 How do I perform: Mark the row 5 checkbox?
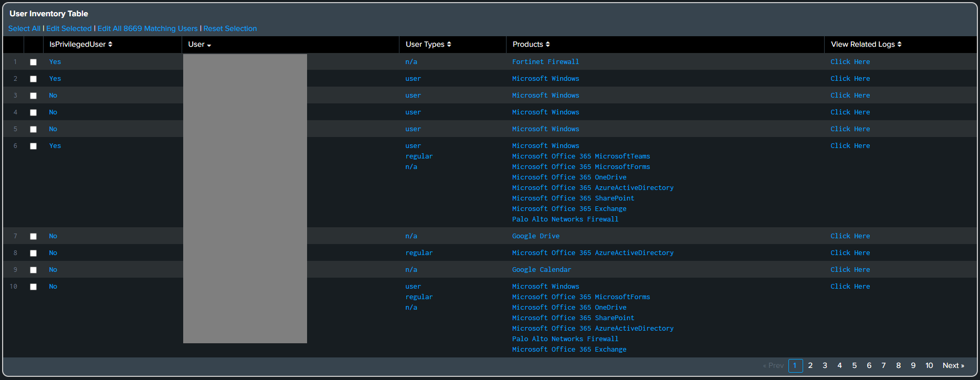pyautogui.click(x=34, y=129)
